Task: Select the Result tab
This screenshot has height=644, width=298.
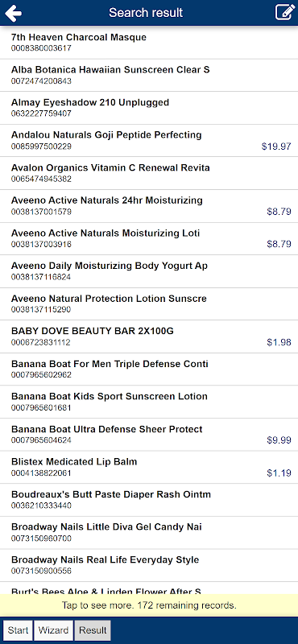Action: coord(93,630)
